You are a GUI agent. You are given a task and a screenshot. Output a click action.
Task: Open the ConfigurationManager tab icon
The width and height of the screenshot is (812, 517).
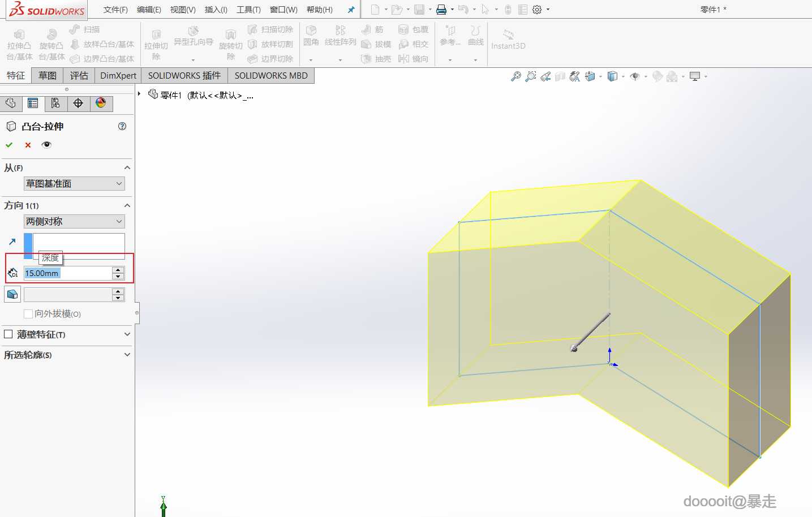(55, 103)
